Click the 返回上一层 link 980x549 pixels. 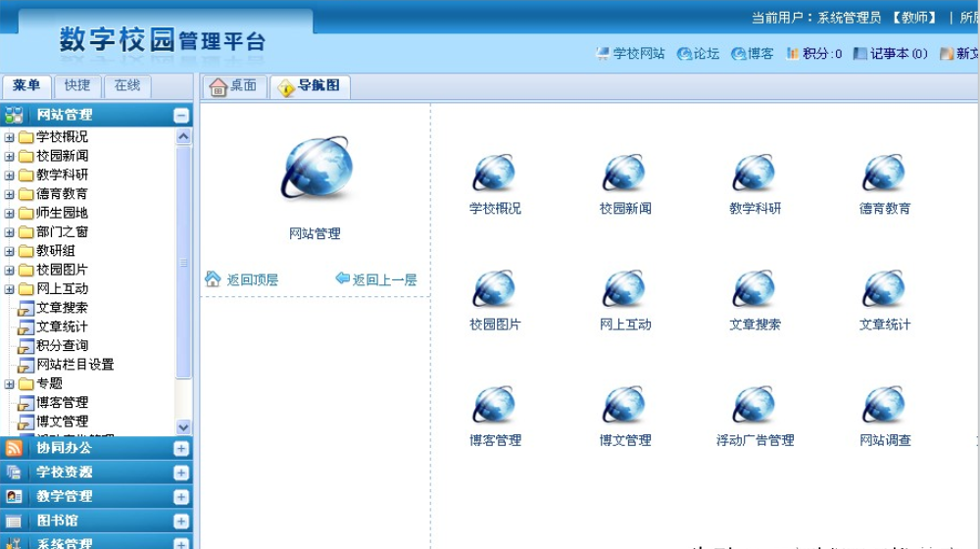[x=384, y=279]
